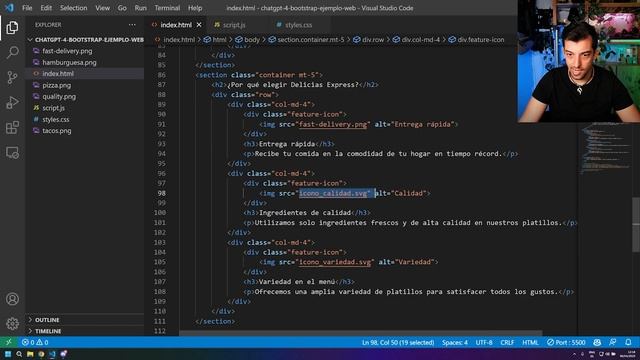Open the Go menu
Image resolution: width=640 pixels, height=360 pixels.
tap(122, 8)
